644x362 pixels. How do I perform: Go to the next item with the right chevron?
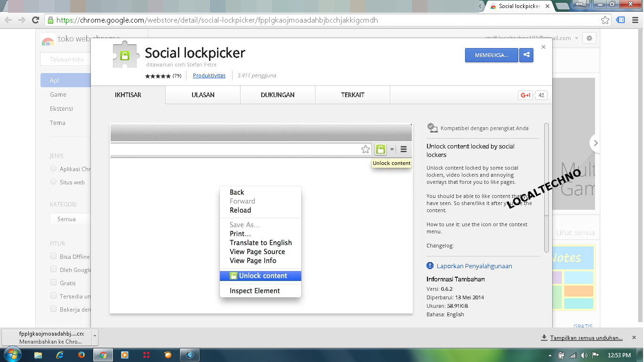coord(596,143)
